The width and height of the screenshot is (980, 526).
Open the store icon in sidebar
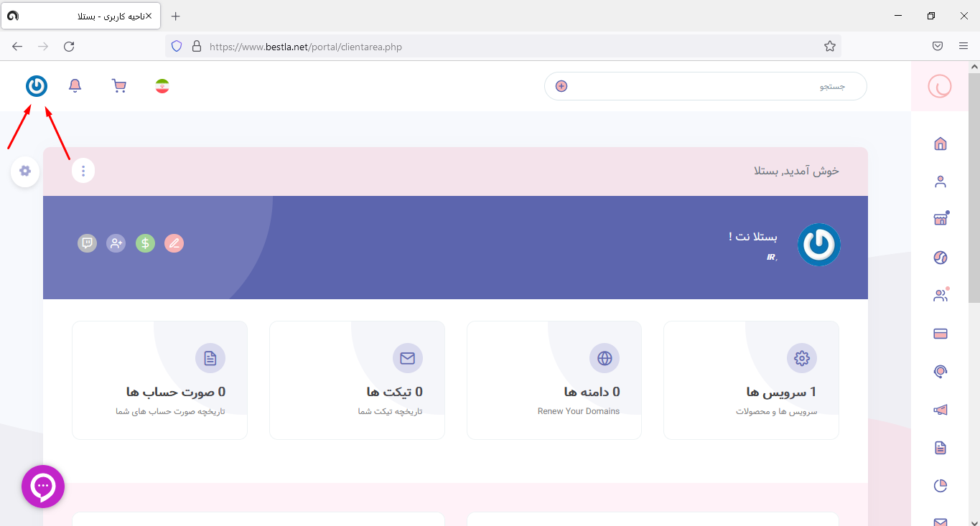941,219
